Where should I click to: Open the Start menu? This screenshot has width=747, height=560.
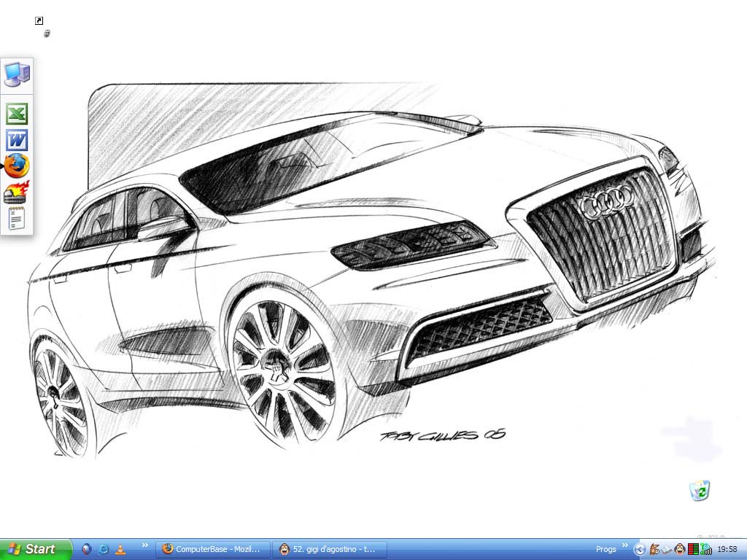click(x=35, y=549)
